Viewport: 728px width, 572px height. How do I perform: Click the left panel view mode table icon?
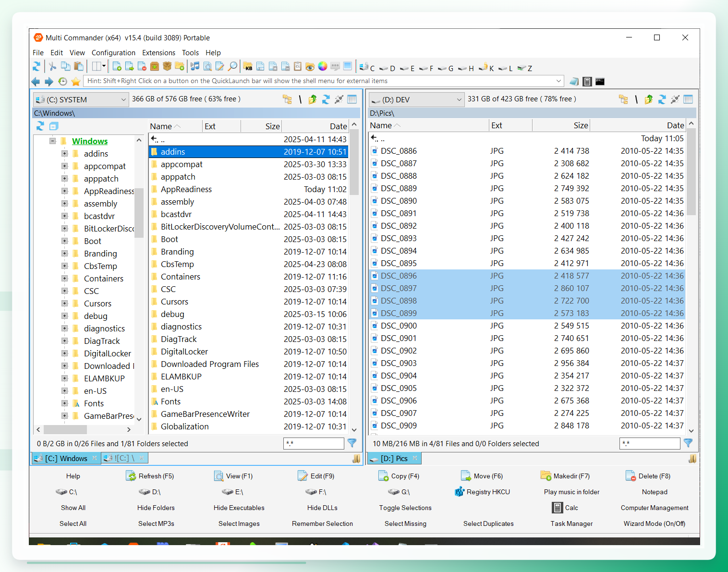click(x=352, y=99)
